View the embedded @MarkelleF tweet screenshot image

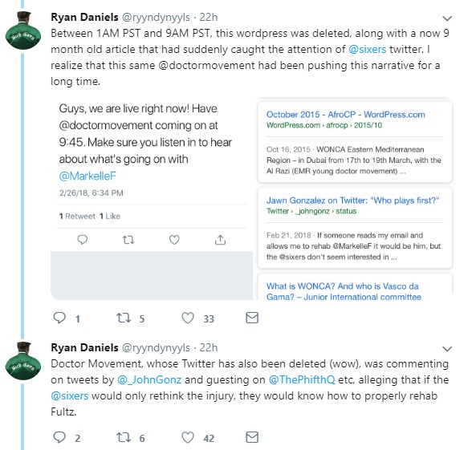(x=152, y=198)
